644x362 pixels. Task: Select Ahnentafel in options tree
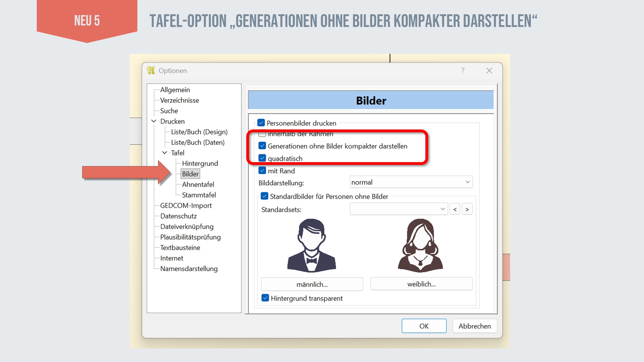coord(198,185)
